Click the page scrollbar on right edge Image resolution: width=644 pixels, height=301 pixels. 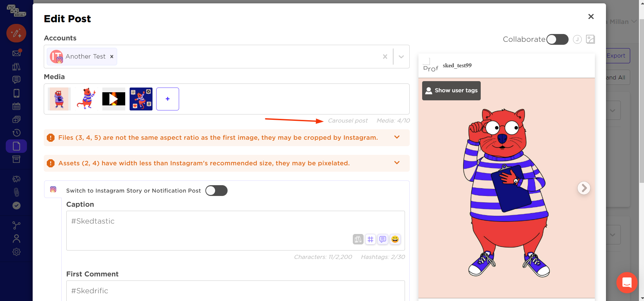pyautogui.click(x=641, y=100)
